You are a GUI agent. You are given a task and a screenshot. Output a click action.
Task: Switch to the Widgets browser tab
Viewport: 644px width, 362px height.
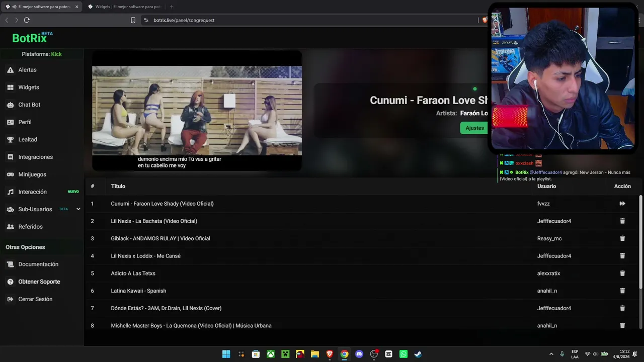click(124, 7)
